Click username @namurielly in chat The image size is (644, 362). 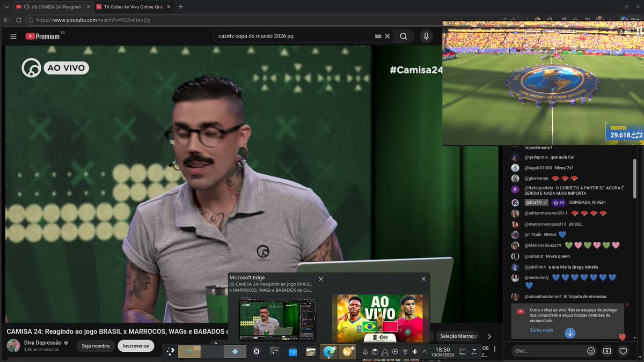point(537,277)
